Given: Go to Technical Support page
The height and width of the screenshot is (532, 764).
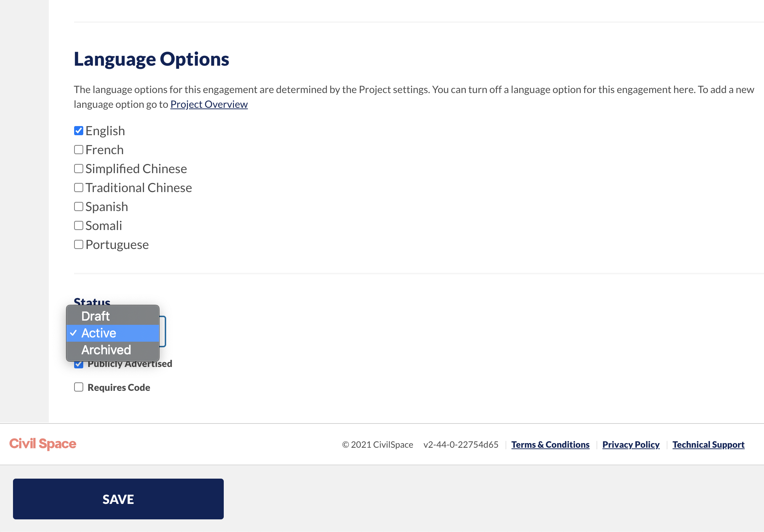Looking at the screenshot, I should [709, 445].
